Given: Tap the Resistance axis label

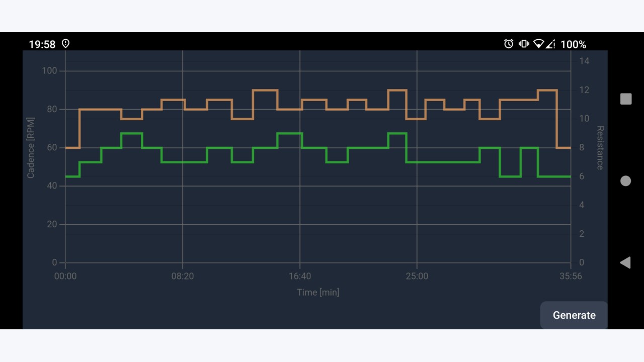Looking at the screenshot, I should pyautogui.click(x=600, y=148).
